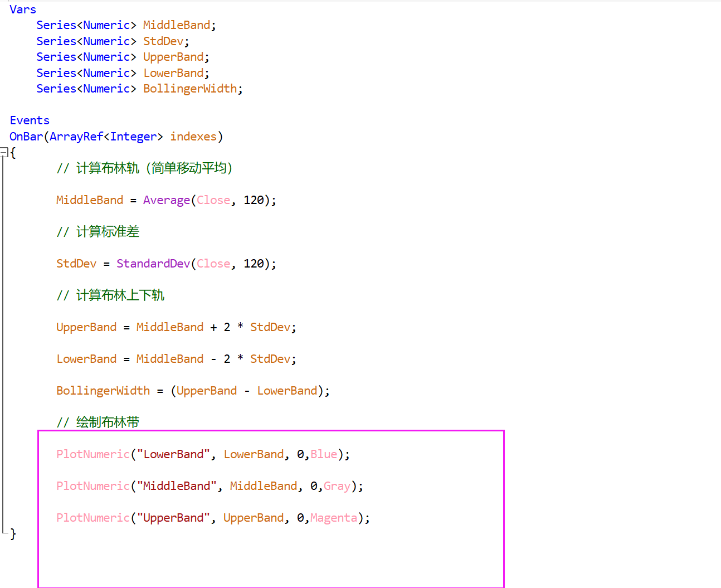Click the "UpperBand" string literal
The height and width of the screenshot is (588, 721).
(x=173, y=518)
